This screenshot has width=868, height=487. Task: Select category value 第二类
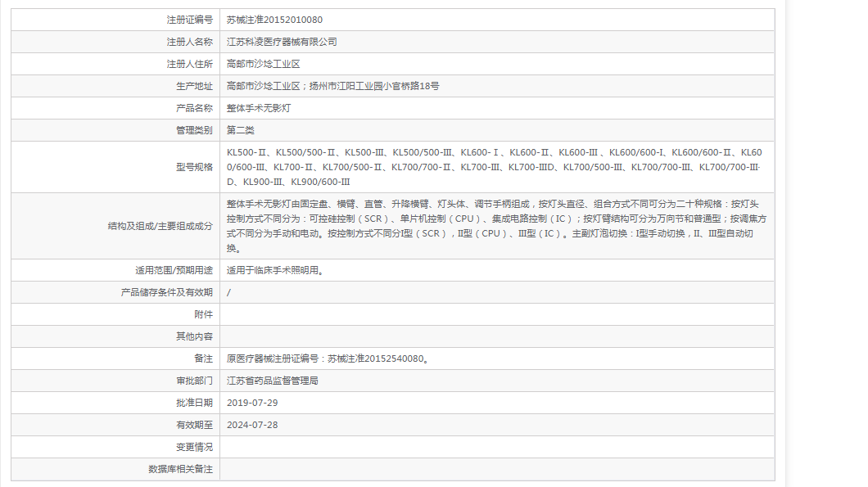click(x=240, y=131)
